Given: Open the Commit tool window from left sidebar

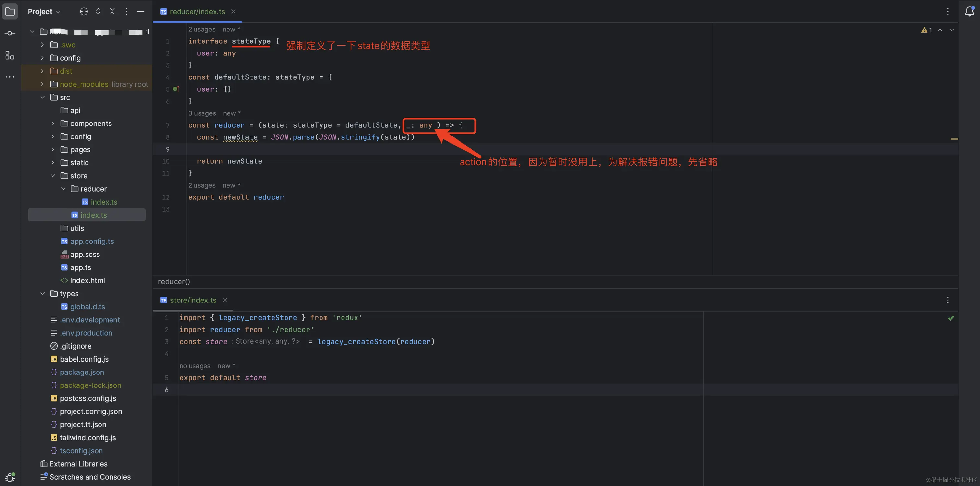Looking at the screenshot, I should point(9,33).
